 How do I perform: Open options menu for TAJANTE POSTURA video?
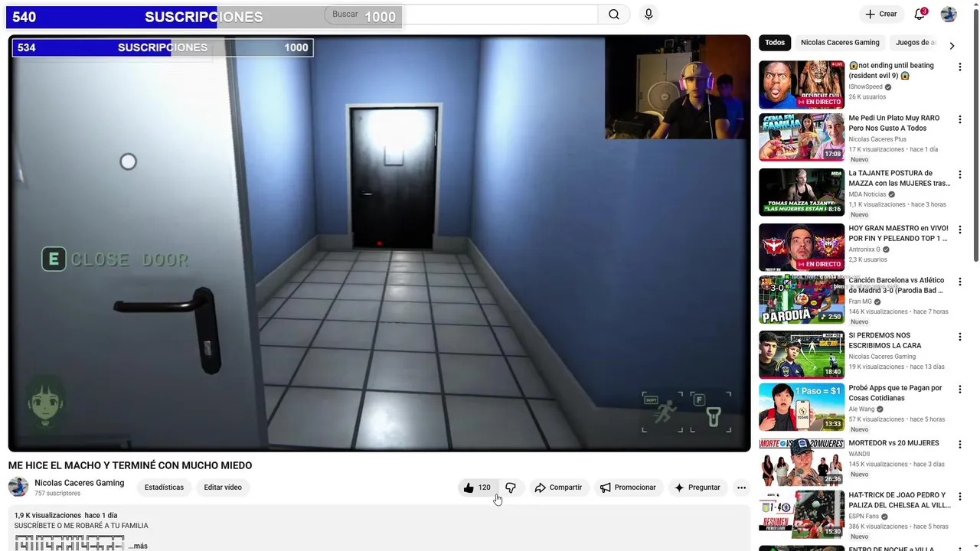click(x=959, y=175)
